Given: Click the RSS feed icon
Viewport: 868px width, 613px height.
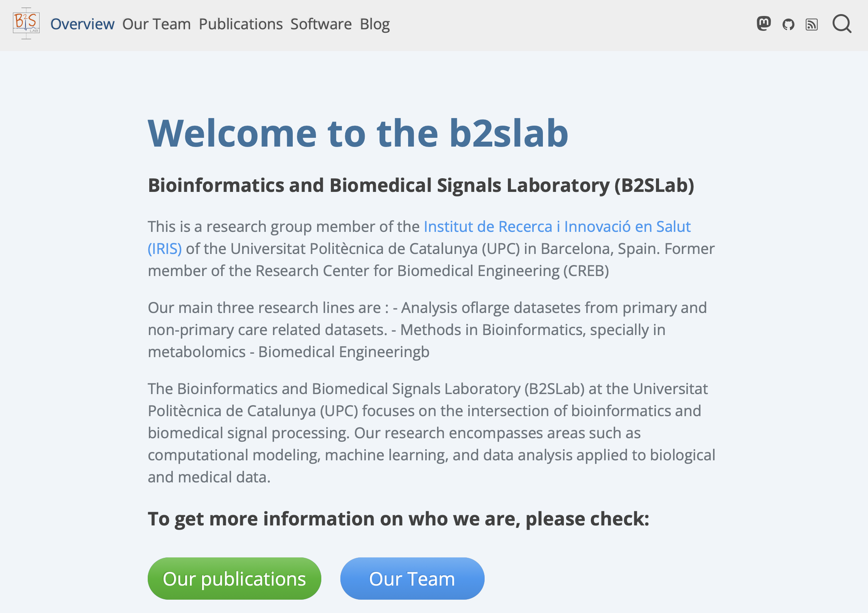Looking at the screenshot, I should [x=811, y=25].
